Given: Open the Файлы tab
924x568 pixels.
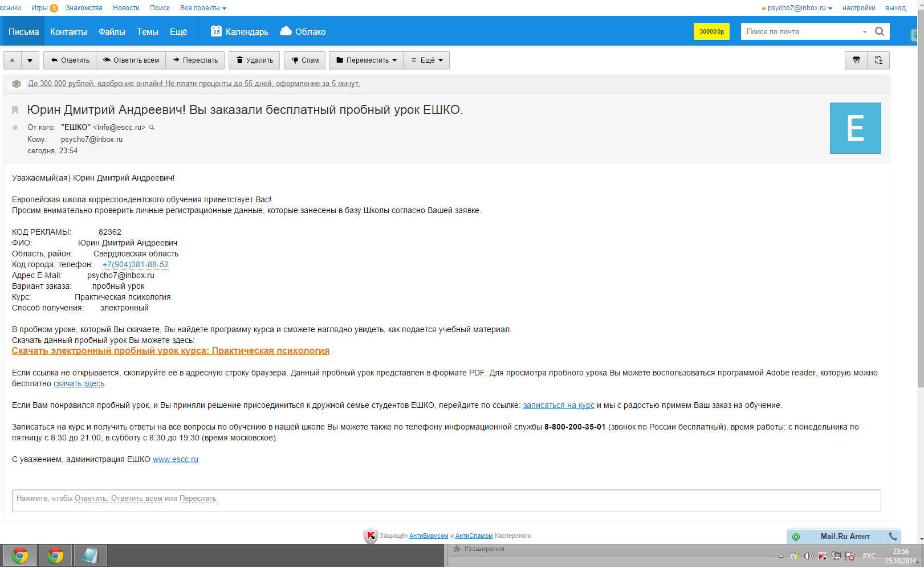Looking at the screenshot, I should point(112,31).
